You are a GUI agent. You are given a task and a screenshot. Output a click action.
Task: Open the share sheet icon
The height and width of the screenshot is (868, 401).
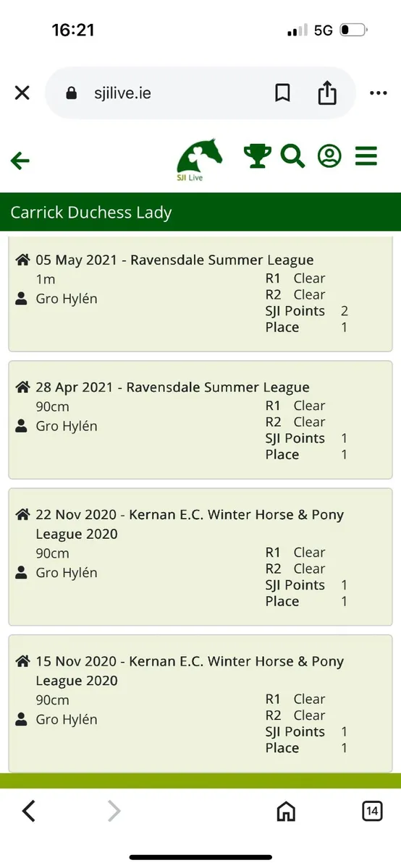click(x=328, y=92)
